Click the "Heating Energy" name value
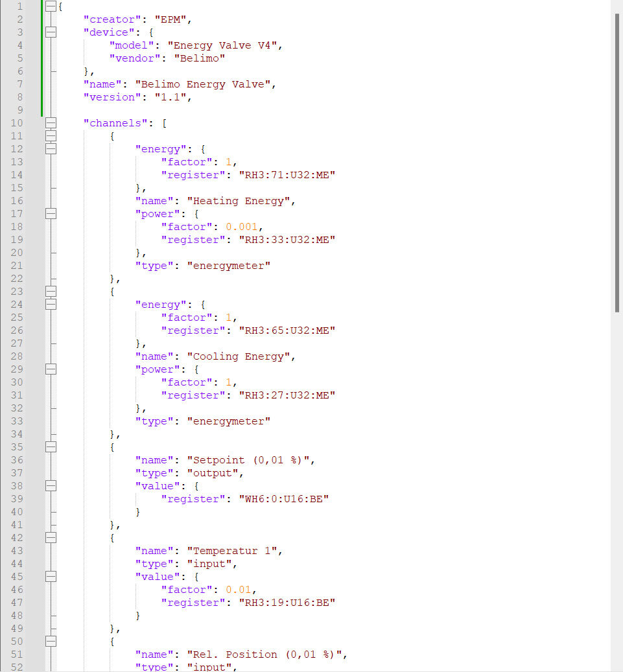 tap(239, 201)
